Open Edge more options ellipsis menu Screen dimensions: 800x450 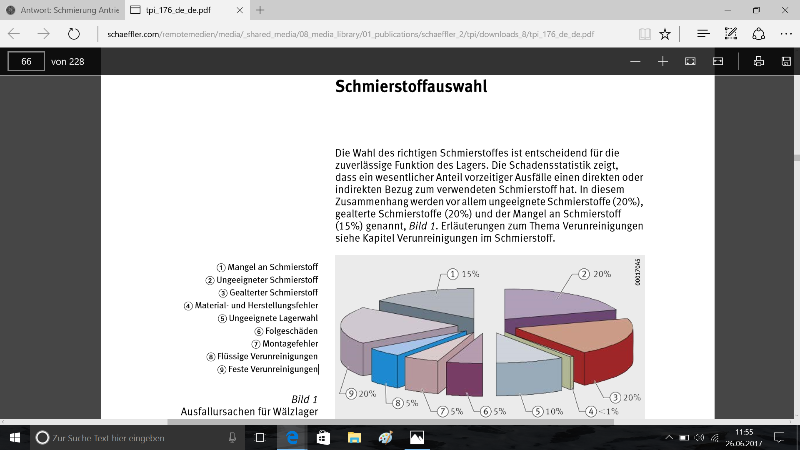[x=786, y=34]
